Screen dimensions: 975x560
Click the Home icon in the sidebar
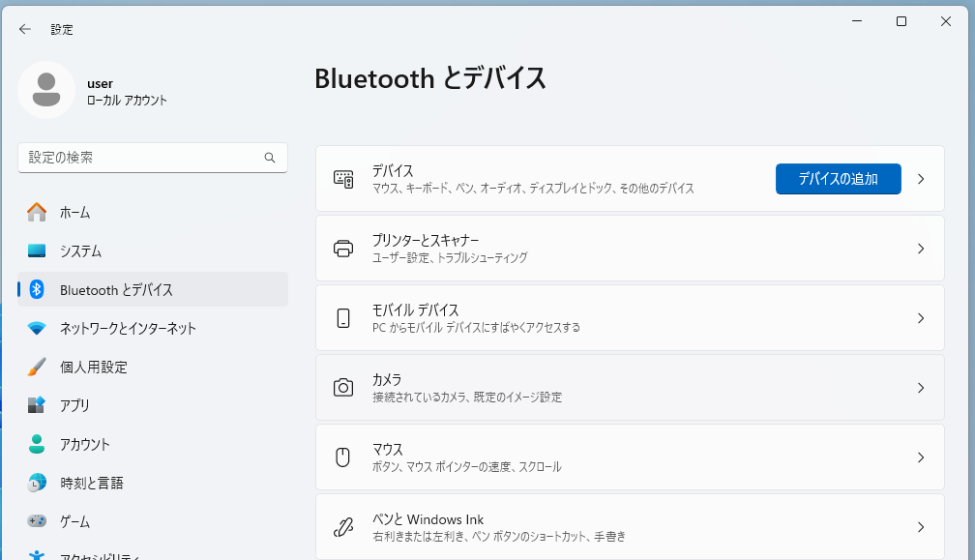[x=37, y=212]
